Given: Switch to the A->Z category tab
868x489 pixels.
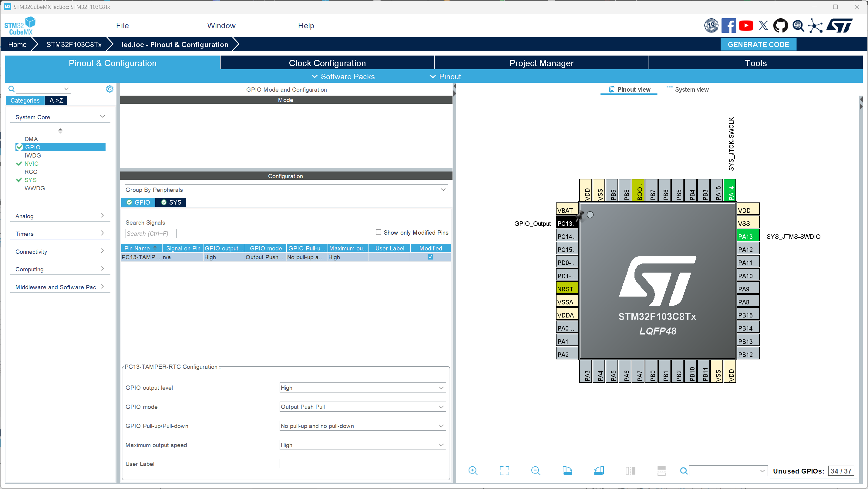Looking at the screenshot, I should click(x=56, y=100).
